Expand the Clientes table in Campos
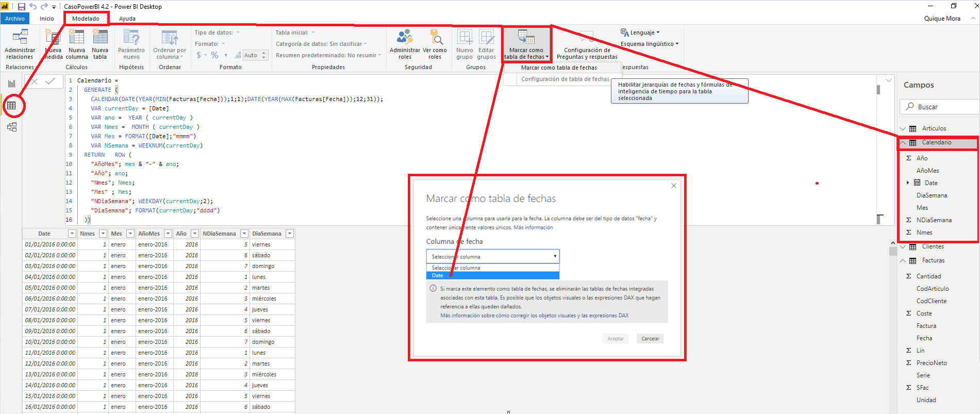The height and width of the screenshot is (414, 980). coord(903,246)
